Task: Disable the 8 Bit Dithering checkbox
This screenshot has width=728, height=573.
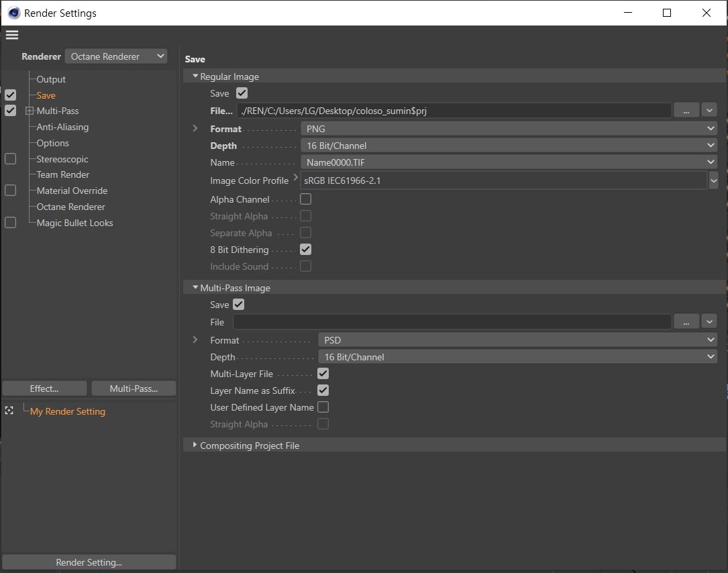Action: tap(305, 250)
